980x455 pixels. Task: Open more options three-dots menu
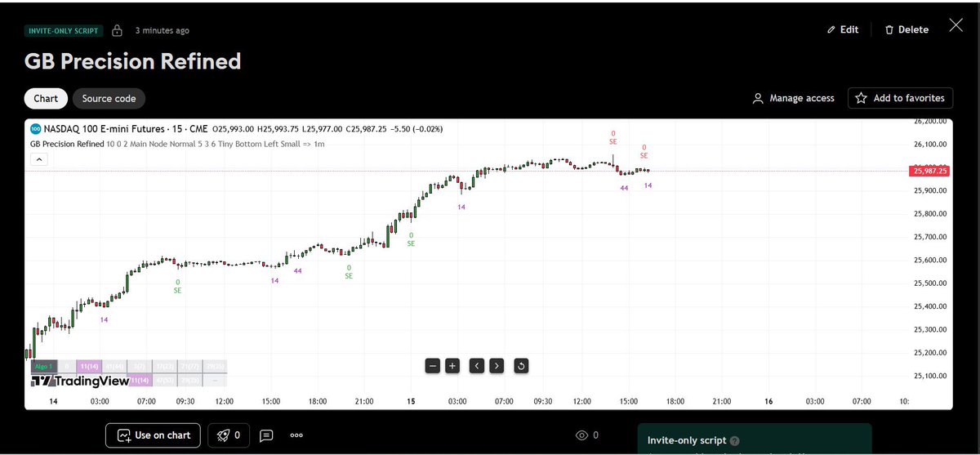296,435
